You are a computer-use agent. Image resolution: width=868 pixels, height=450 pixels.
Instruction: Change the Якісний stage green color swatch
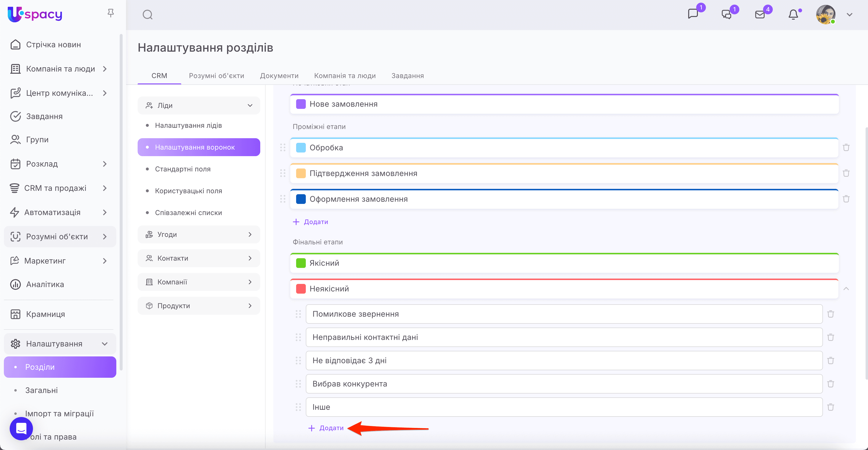[300, 263]
